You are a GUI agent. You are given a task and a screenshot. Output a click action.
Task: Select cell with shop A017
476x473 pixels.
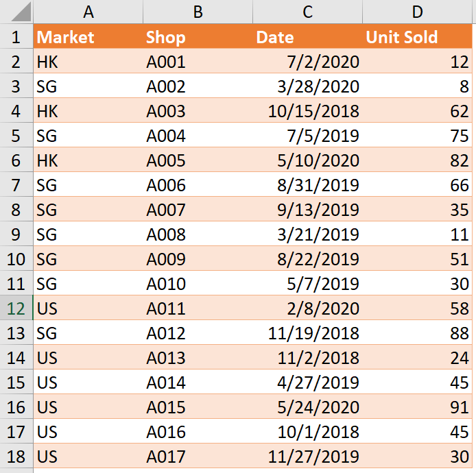[x=198, y=457]
